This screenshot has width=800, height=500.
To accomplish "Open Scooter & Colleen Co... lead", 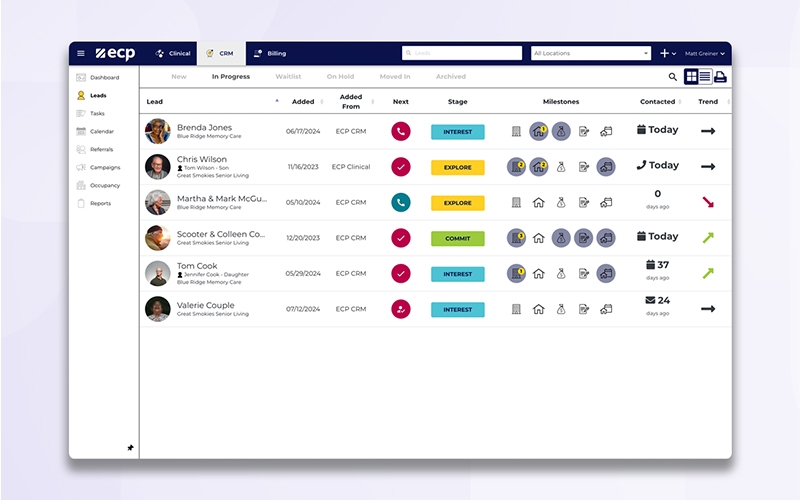I will click(221, 234).
